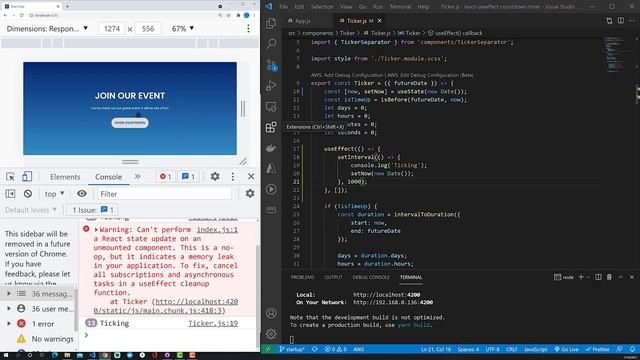Open Dimensions Responsive dropdown
640x360 pixels.
click(x=47, y=29)
